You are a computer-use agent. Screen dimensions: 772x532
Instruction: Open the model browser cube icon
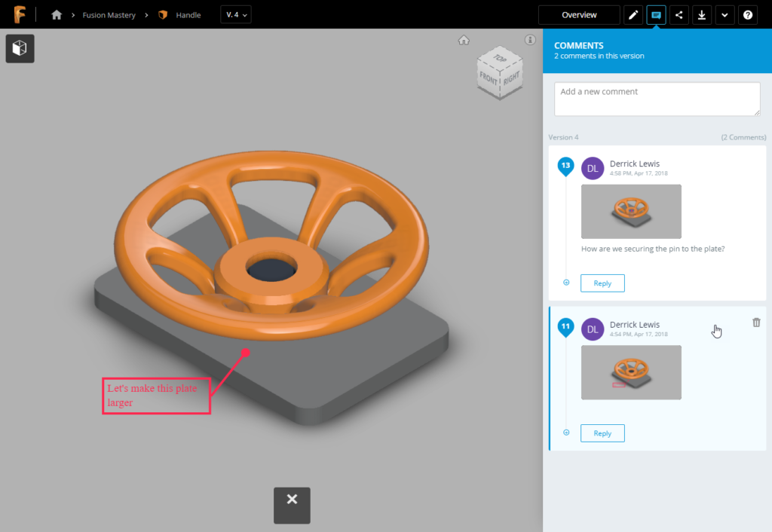(x=20, y=47)
